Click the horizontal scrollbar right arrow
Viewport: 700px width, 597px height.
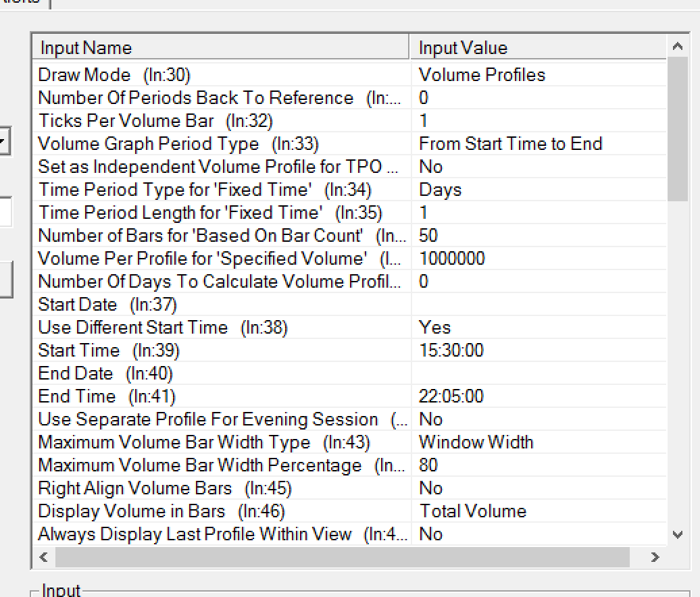click(x=654, y=557)
